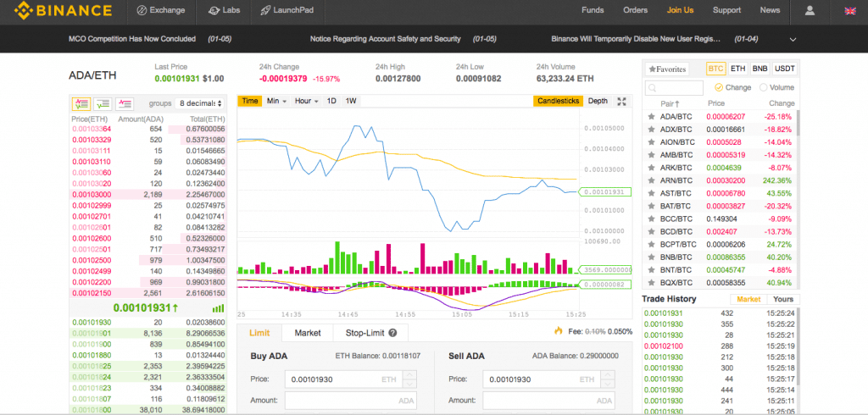This screenshot has width=868, height=415.
Task: Star the ADA/BTC pair as favorite
Action: pyautogui.click(x=652, y=117)
